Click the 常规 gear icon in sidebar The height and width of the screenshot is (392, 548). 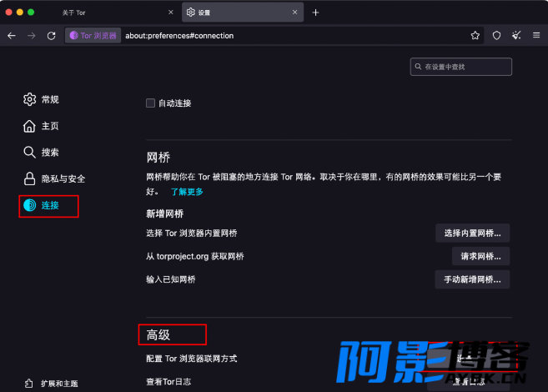[30, 99]
